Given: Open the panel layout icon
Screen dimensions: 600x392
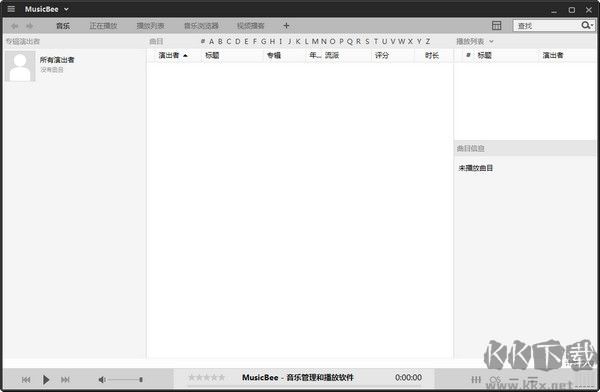Looking at the screenshot, I should pyautogui.click(x=496, y=26).
